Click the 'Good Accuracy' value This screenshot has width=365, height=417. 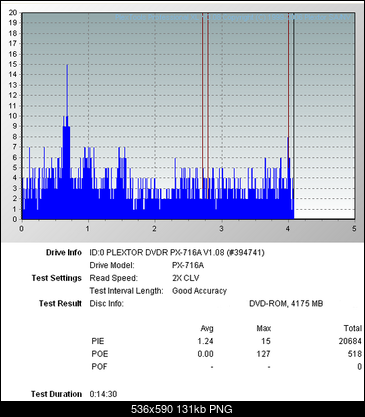pyautogui.click(x=199, y=291)
